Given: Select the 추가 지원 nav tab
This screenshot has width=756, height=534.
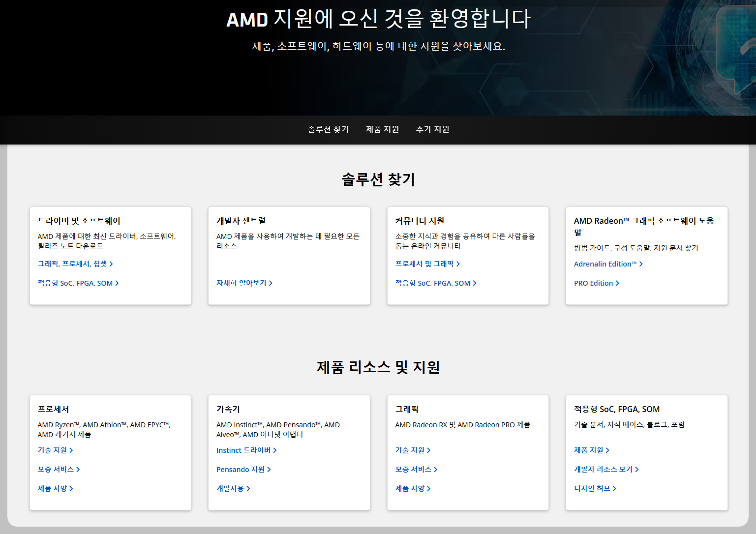Looking at the screenshot, I should [432, 129].
